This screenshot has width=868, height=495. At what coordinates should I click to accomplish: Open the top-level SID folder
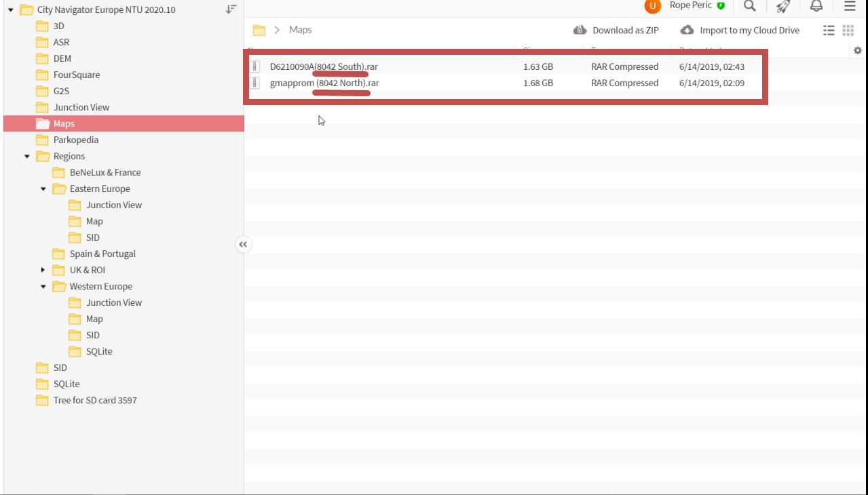52,368
